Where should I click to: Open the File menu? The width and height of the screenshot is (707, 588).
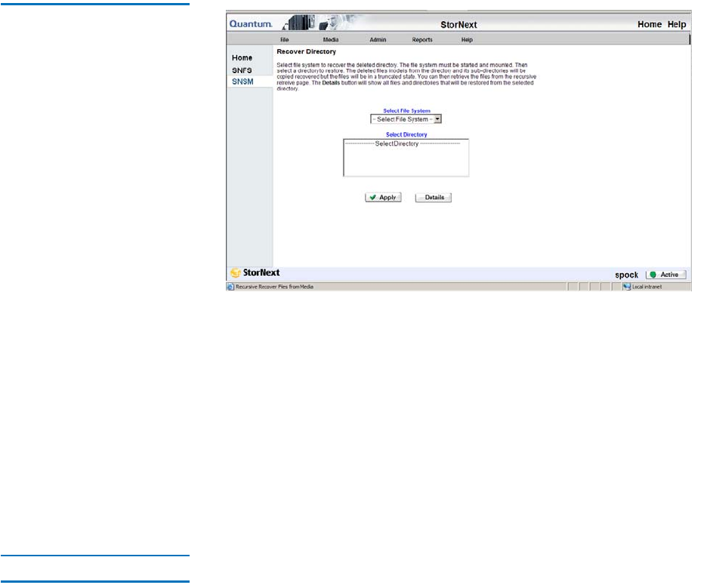tap(284, 40)
